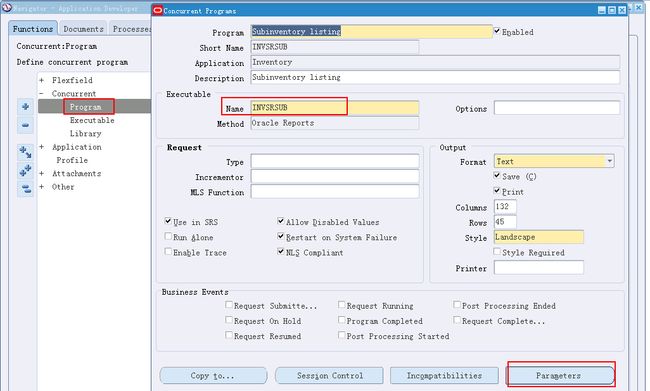Switch to the Functions tab
Viewport: 650px width, 391px height.
[33, 29]
